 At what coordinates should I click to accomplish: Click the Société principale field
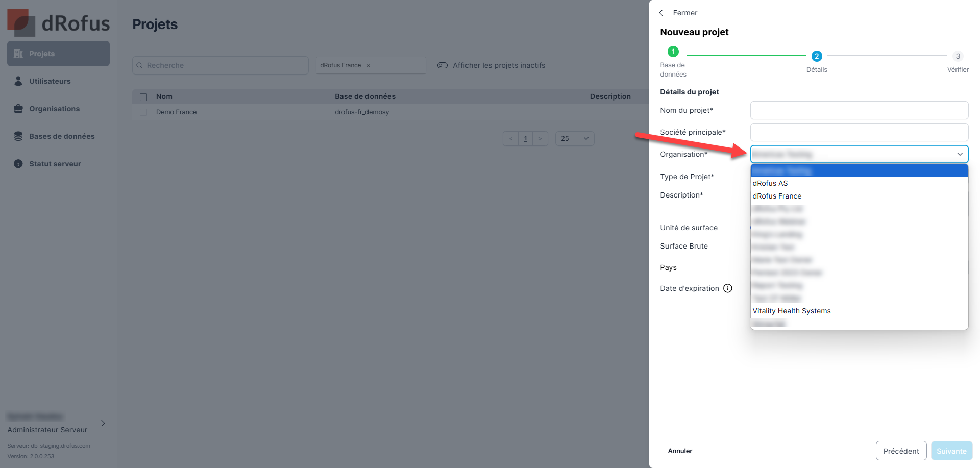[859, 132]
